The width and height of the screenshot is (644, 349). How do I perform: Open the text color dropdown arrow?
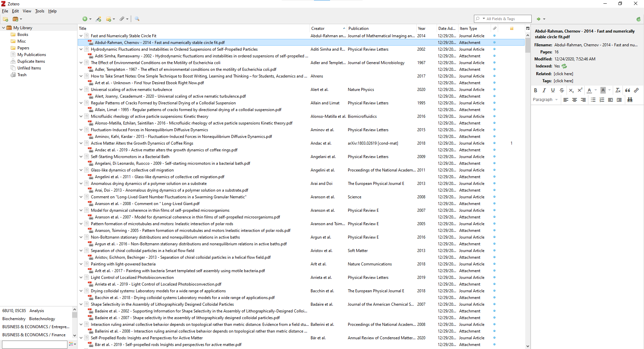[596, 90]
